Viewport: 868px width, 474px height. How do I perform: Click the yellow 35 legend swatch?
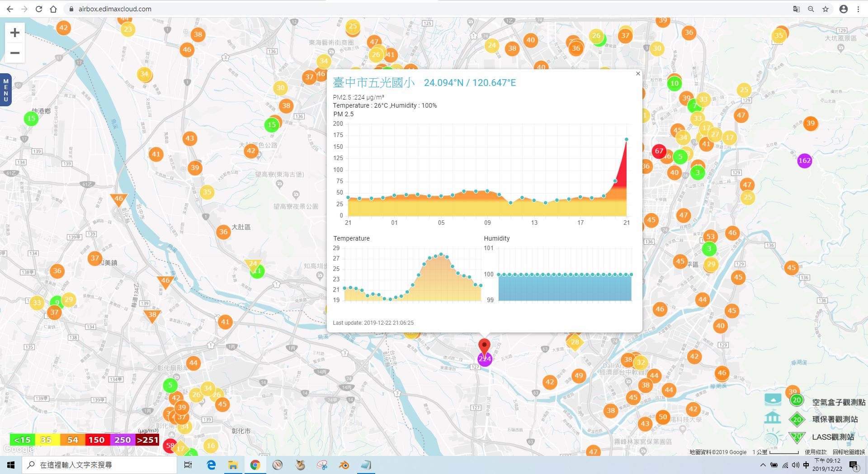47,440
